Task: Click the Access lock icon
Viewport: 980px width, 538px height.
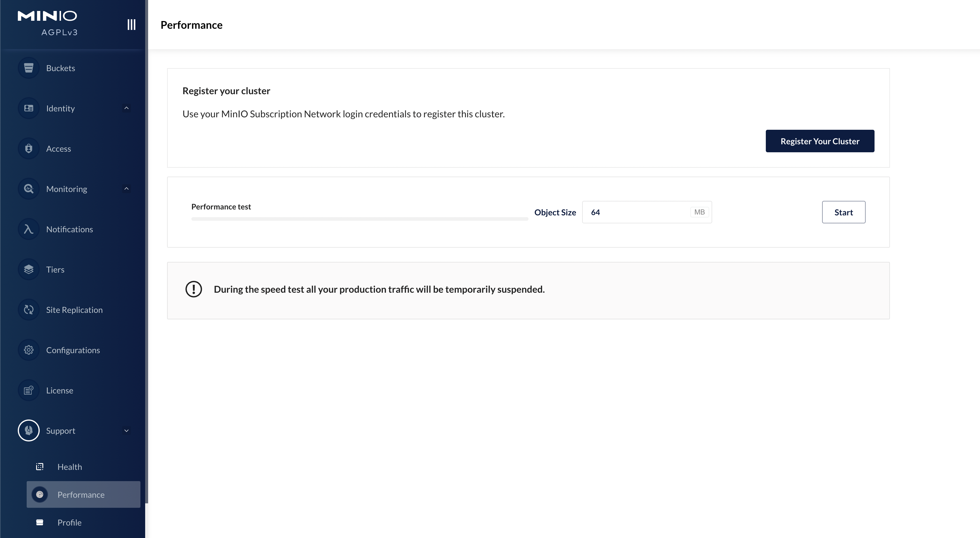Action: [x=28, y=149]
